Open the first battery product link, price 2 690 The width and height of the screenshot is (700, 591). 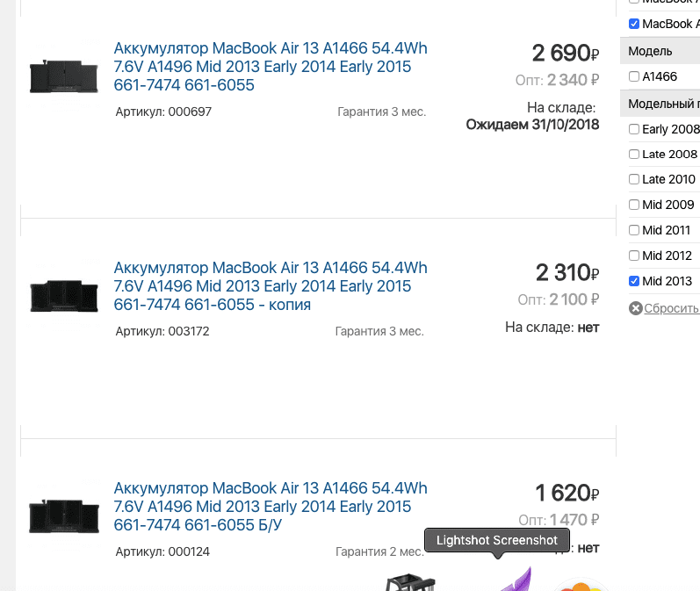point(271,67)
